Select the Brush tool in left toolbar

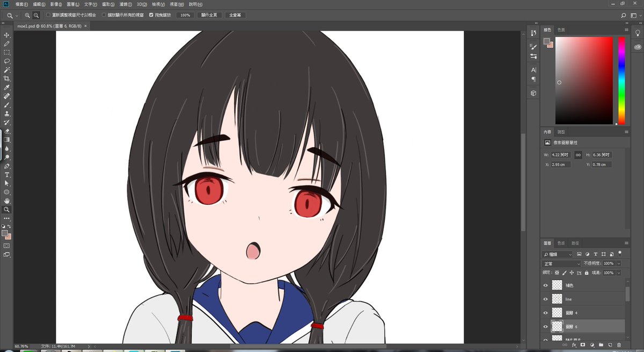pos(7,105)
